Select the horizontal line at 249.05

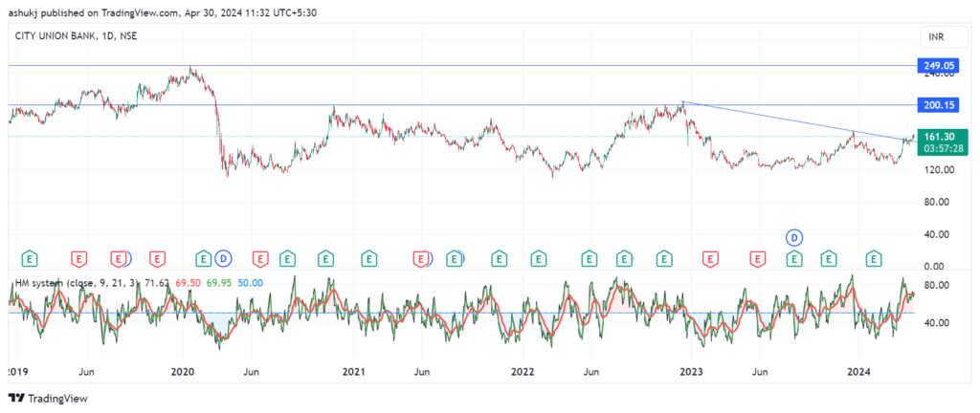(462, 66)
